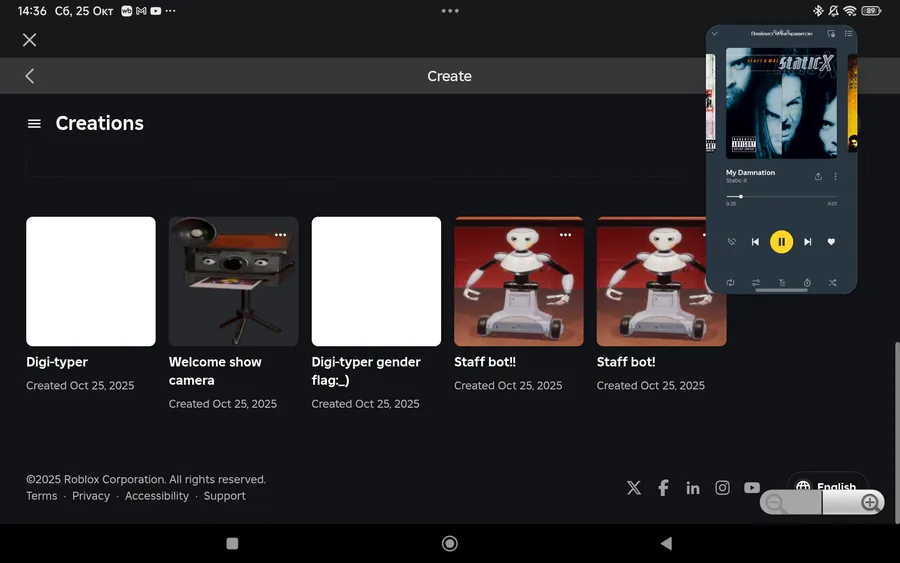Image resolution: width=900 pixels, height=563 pixels.
Task: Open track options three-dot menu in player
Action: (x=836, y=176)
